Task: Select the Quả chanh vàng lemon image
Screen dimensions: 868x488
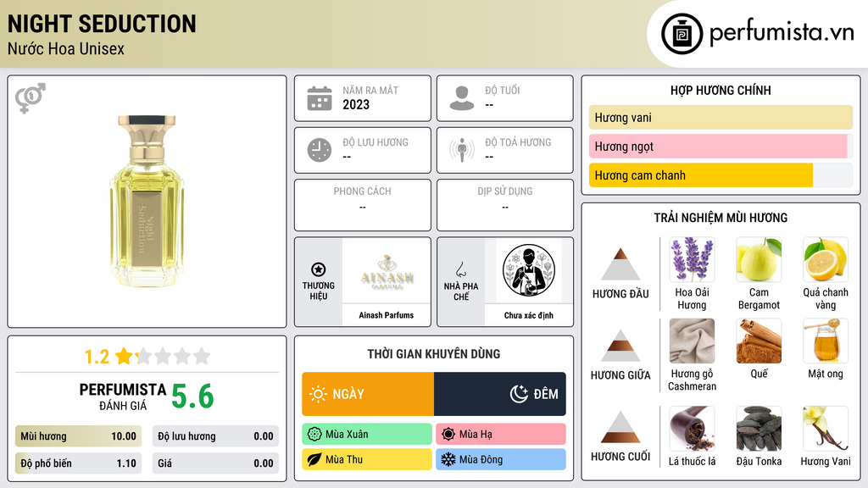Action: click(x=826, y=259)
